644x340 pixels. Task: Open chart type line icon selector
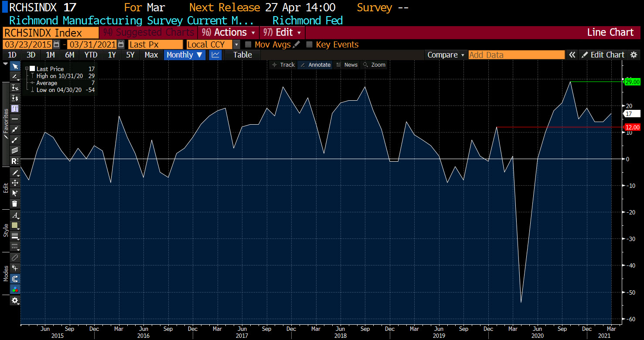click(x=215, y=55)
